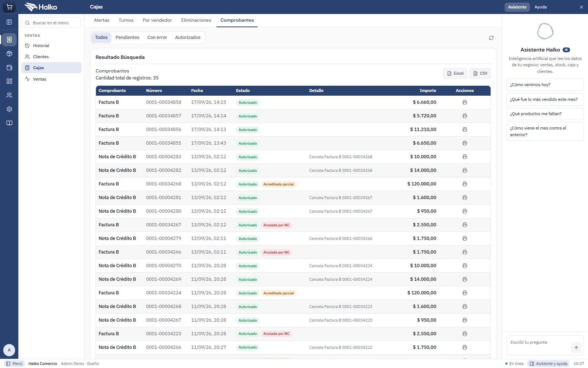This screenshot has width=588, height=368.
Task: Open the products box icon in the rail
Action: (9, 54)
